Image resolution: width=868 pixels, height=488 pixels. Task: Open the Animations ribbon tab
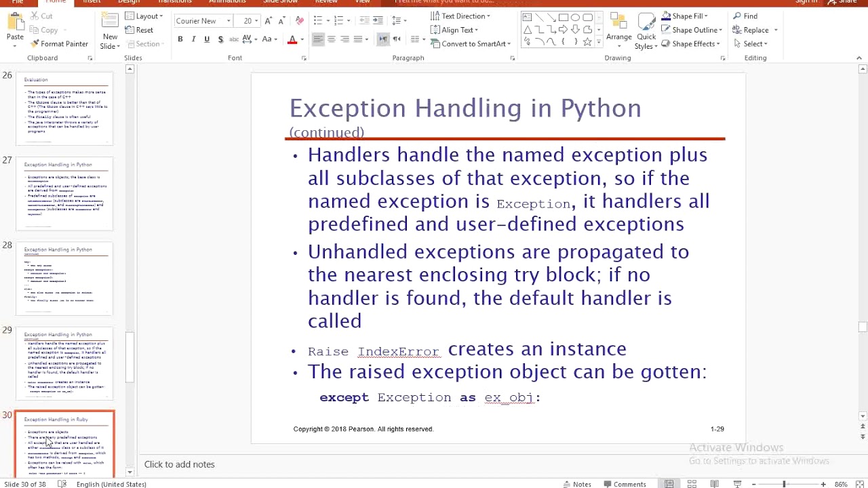227,2
